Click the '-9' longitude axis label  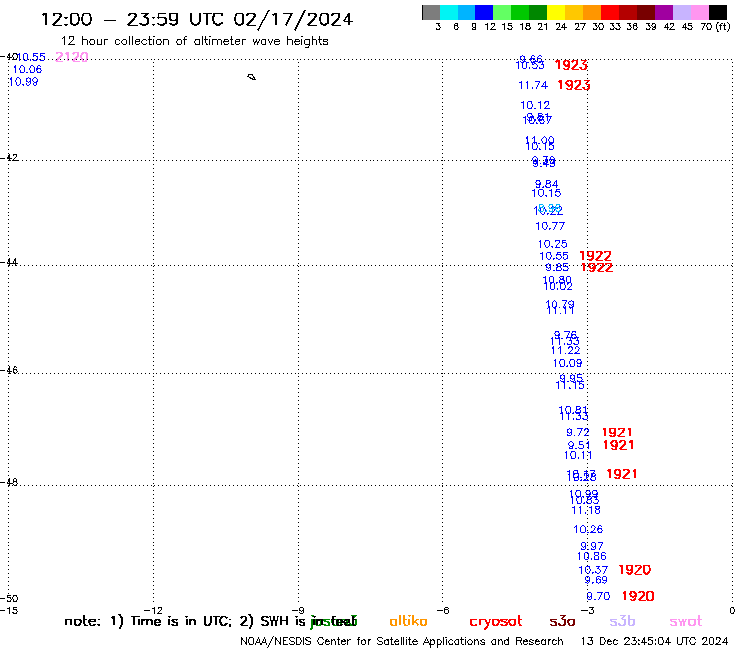tap(298, 611)
